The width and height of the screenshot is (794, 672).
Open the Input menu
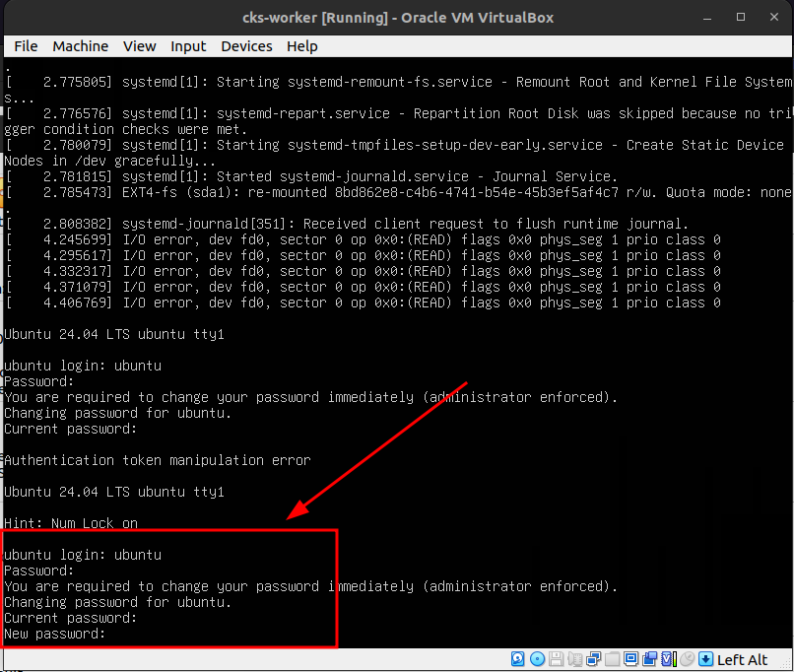(188, 46)
